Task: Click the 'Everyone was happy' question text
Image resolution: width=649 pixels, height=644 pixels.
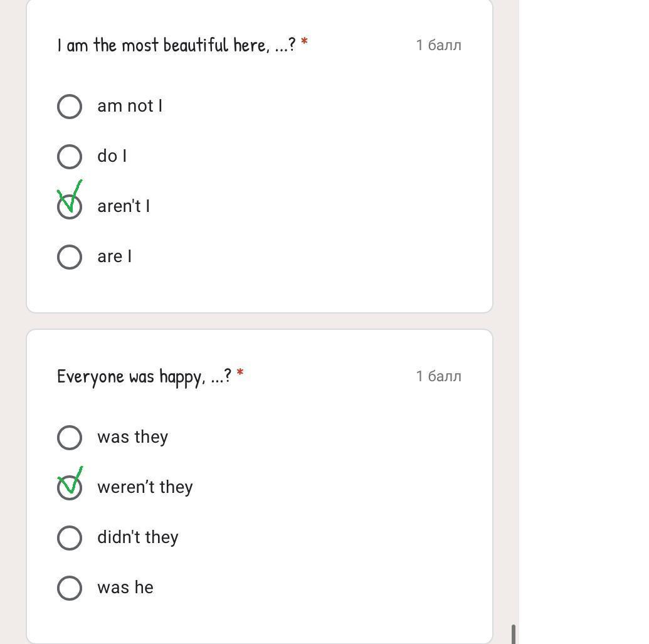Action: pos(144,376)
